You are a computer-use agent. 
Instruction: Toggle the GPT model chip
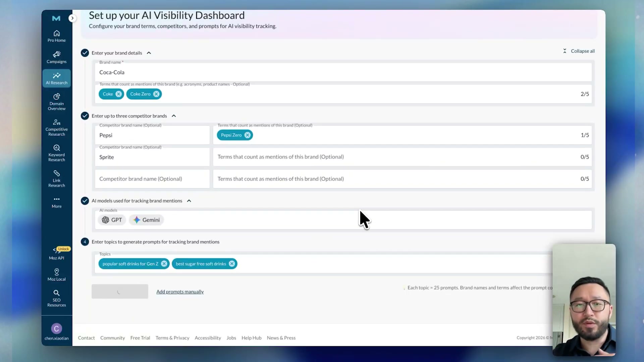tap(112, 220)
